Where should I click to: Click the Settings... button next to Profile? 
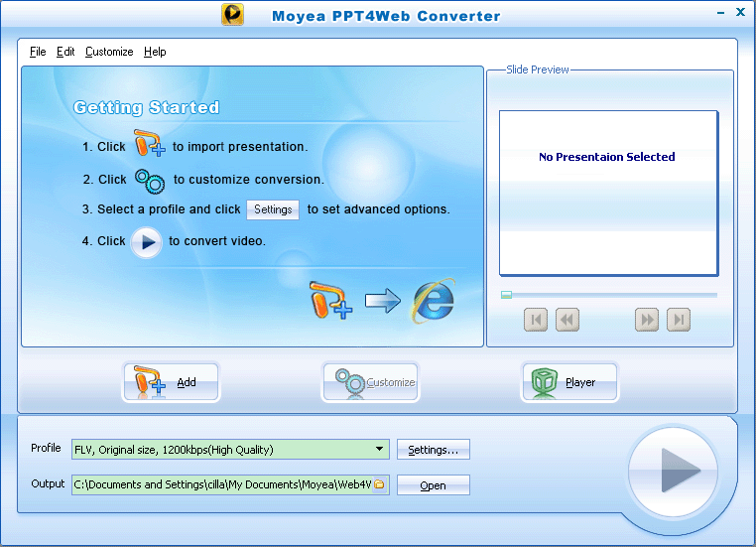coord(433,450)
